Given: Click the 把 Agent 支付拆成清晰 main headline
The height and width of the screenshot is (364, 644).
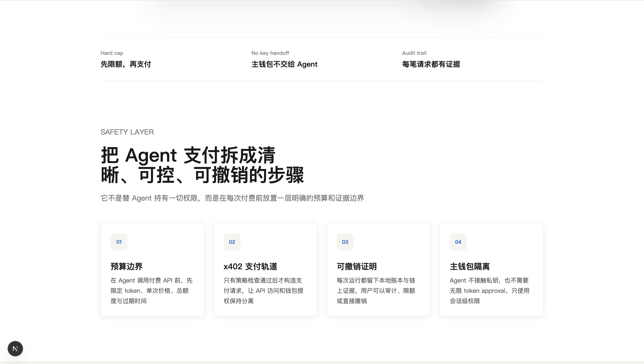Looking at the screenshot, I should point(202,165).
